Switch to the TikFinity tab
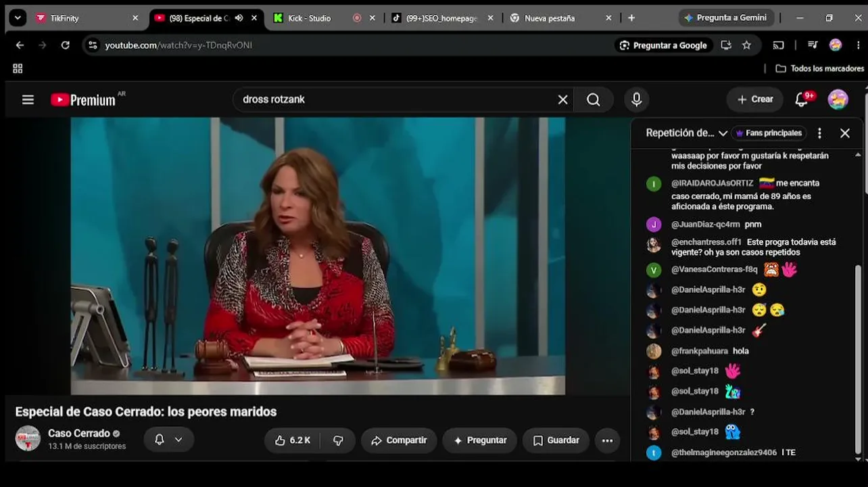This screenshot has width=868, height=487. [87, 18]
